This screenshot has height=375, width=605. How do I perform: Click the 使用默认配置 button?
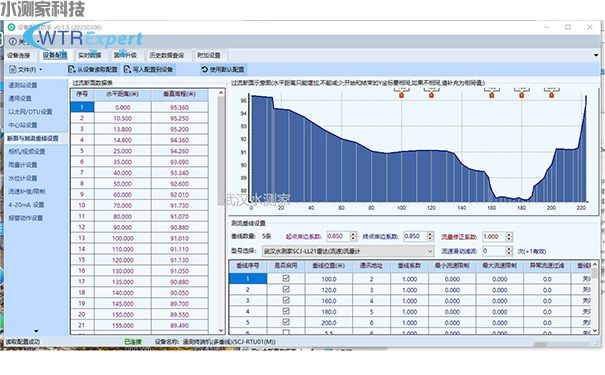[223, 70]
